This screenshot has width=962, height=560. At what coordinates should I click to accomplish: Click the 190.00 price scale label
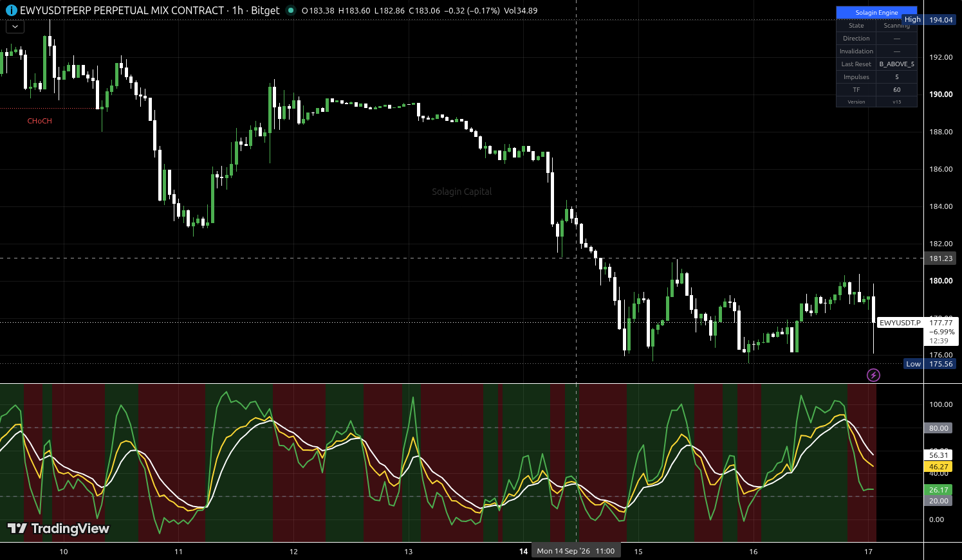coord(941,95)
